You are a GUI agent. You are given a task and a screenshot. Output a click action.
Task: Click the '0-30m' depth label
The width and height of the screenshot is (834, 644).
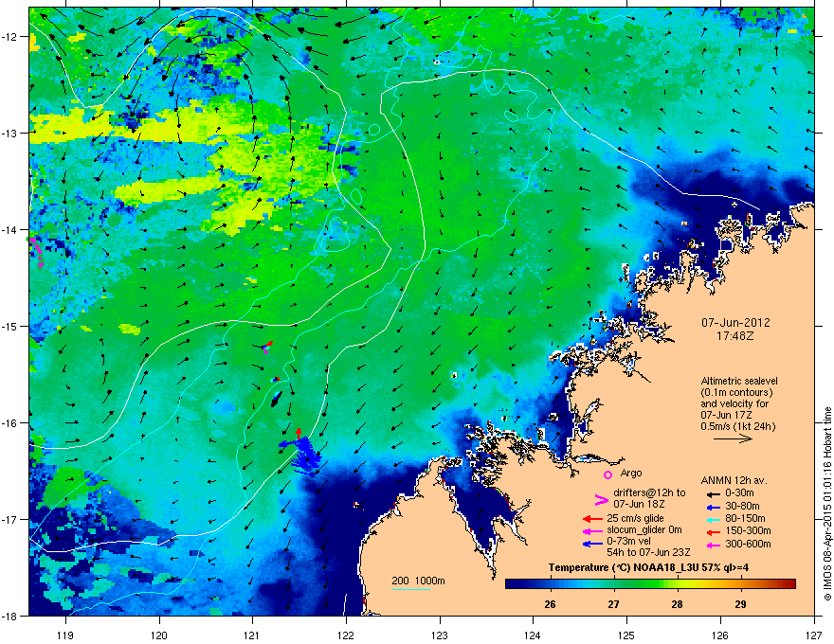pyautogui.click(x=739, y=493)
